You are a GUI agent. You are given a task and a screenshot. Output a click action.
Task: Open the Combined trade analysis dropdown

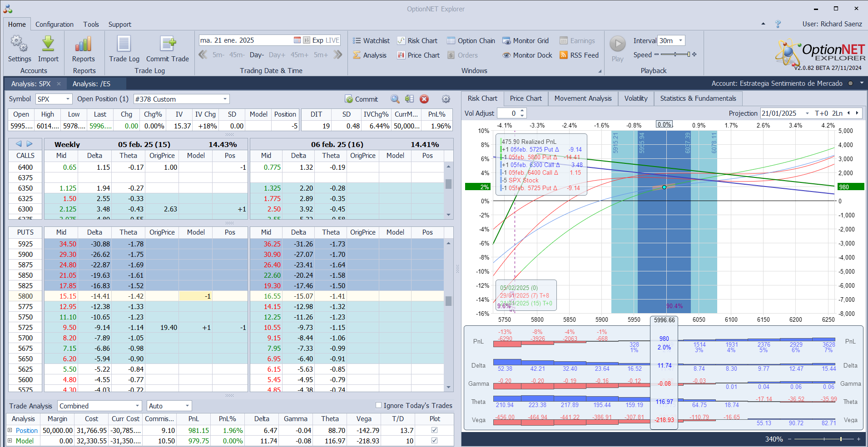click(x=137, y=406)
